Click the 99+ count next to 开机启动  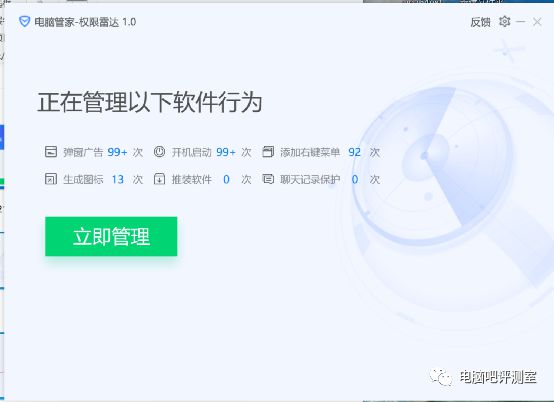click(x=226, y=152)
